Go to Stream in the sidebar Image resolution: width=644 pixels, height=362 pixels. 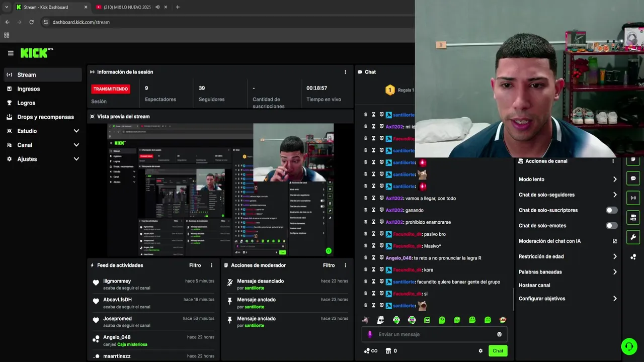pyautogui.click(x=43, y=75)
